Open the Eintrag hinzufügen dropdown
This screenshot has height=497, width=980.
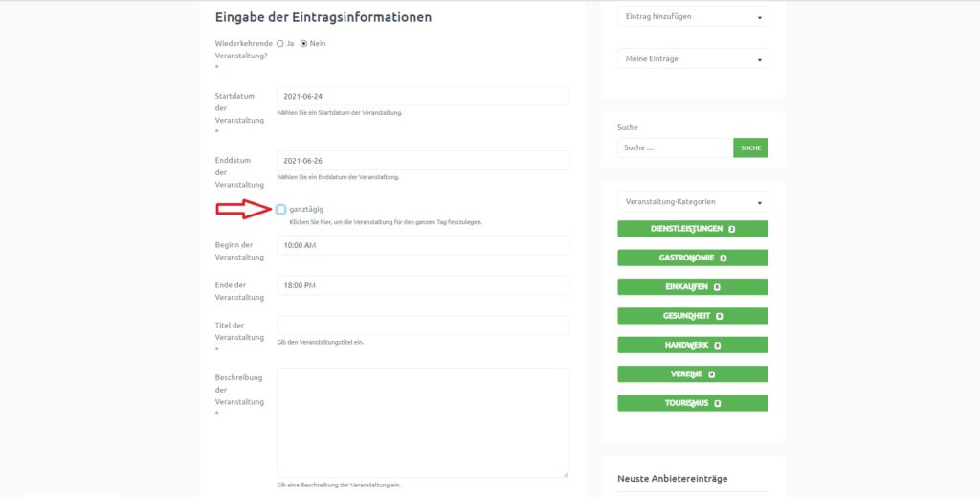click(693, 17)
